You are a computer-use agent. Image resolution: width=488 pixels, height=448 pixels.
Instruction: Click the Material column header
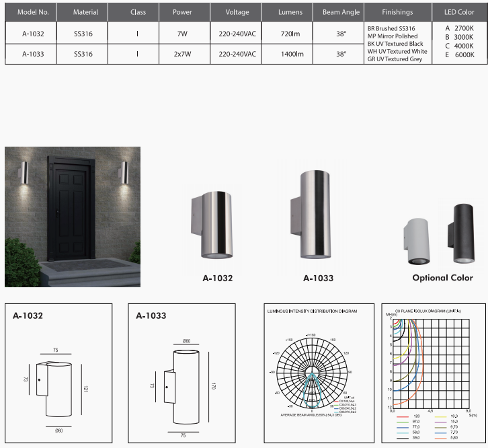(x=82, y=12)
